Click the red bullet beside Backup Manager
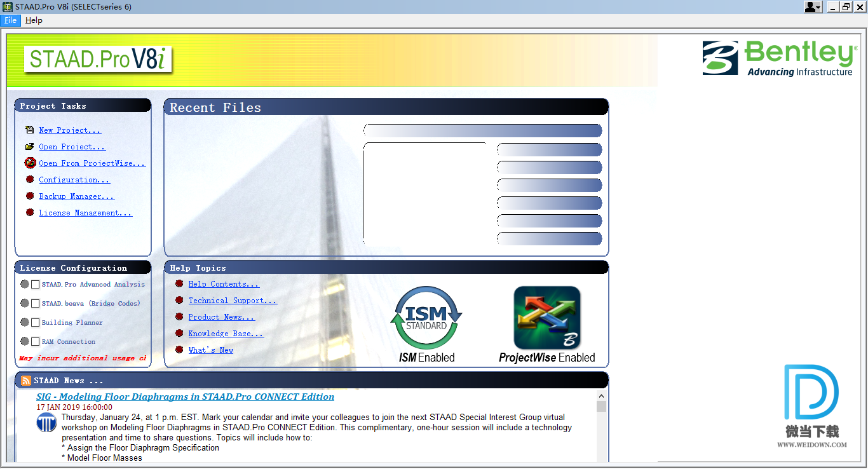 point(30,196)
